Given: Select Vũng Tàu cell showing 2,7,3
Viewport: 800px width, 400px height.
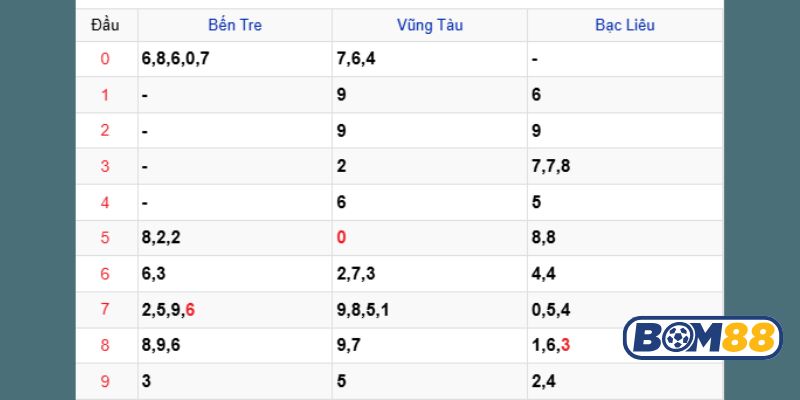Looking at the screenshot, I should (x=356, y=274).
